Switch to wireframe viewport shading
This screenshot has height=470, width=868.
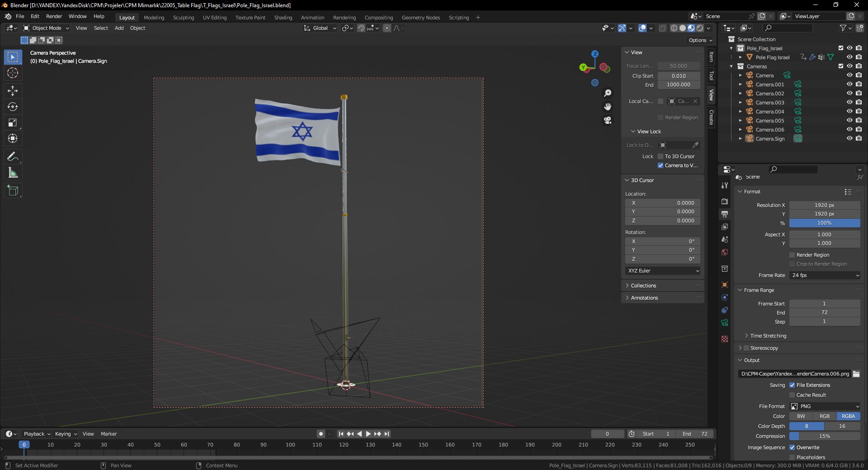click(x=674, y=28)
